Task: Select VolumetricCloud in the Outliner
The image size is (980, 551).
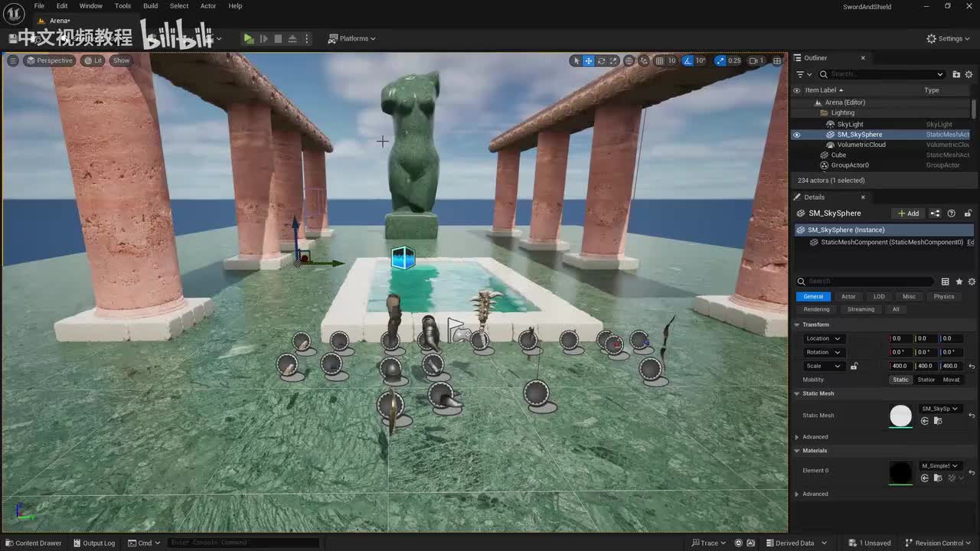Action: 861,145
